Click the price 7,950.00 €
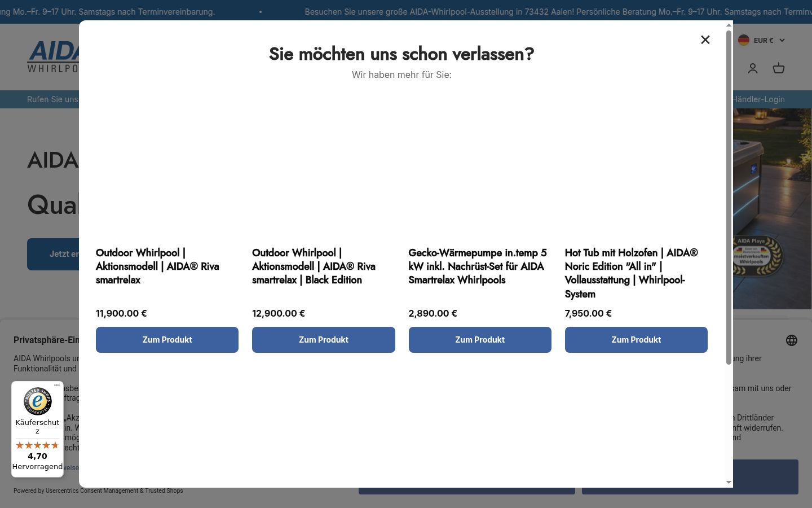The height and width of the screenshot is (508, 812). [588, 313]
